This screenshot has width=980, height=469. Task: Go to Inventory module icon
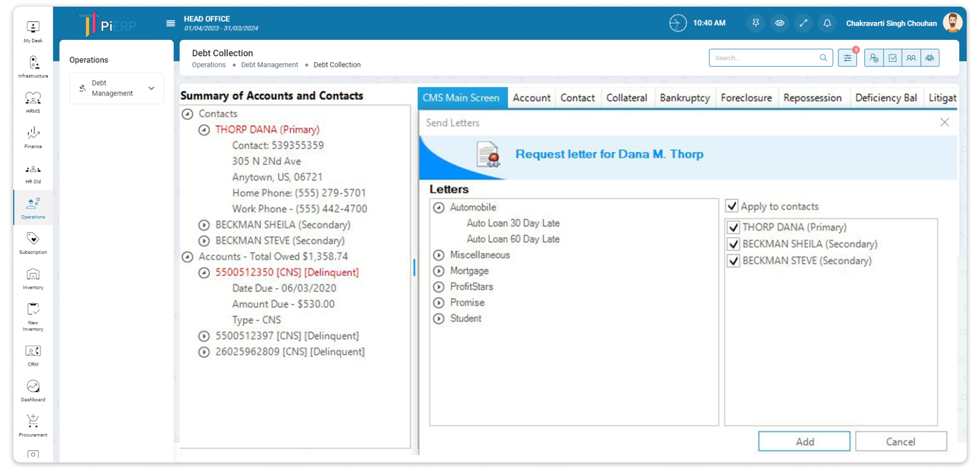point(33,278)
